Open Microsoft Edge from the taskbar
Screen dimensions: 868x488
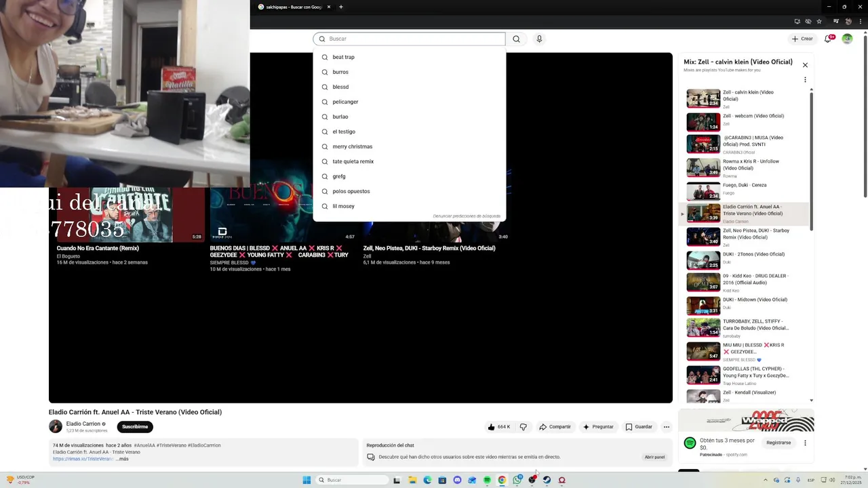(x=427, y=480)
